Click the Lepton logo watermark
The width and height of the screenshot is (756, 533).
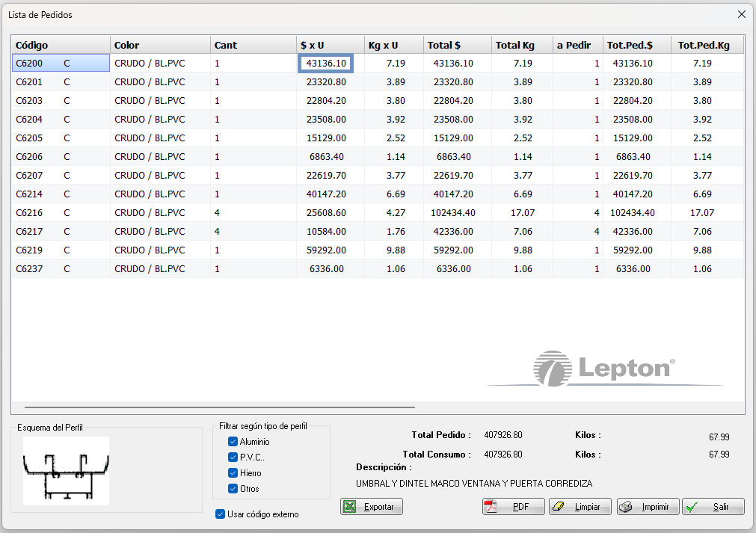click(x=604, y=369)
